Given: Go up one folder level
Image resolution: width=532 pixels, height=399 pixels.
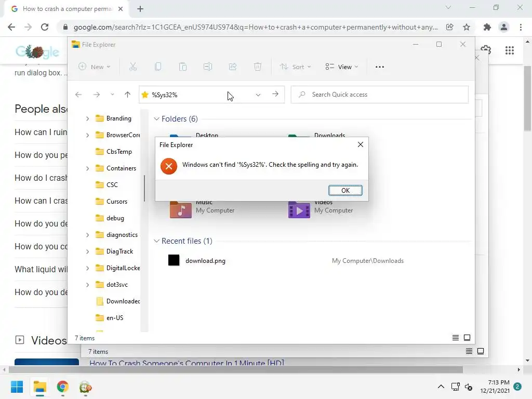Looking at the screenshot, I should (x=128, y=95).
